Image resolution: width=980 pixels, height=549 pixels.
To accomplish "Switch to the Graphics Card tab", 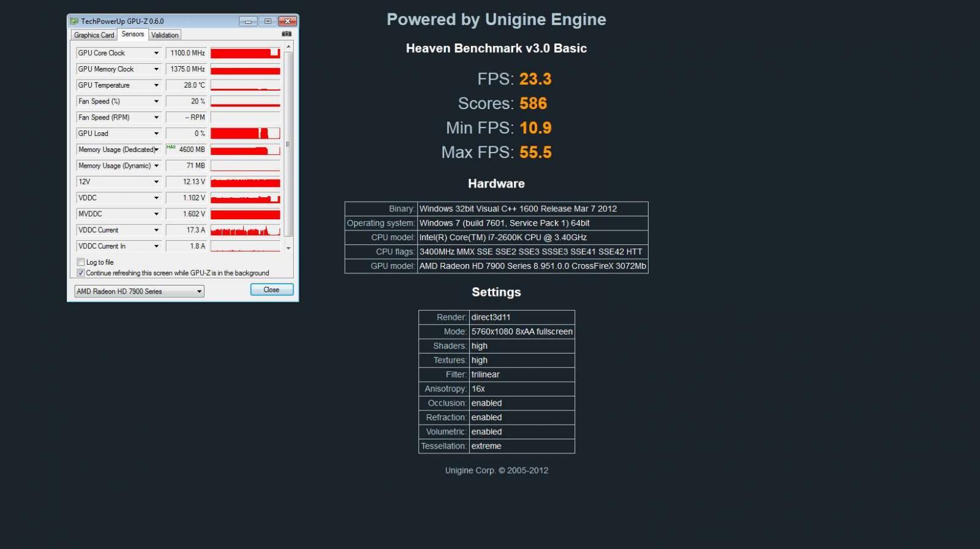I will [94, 35].
